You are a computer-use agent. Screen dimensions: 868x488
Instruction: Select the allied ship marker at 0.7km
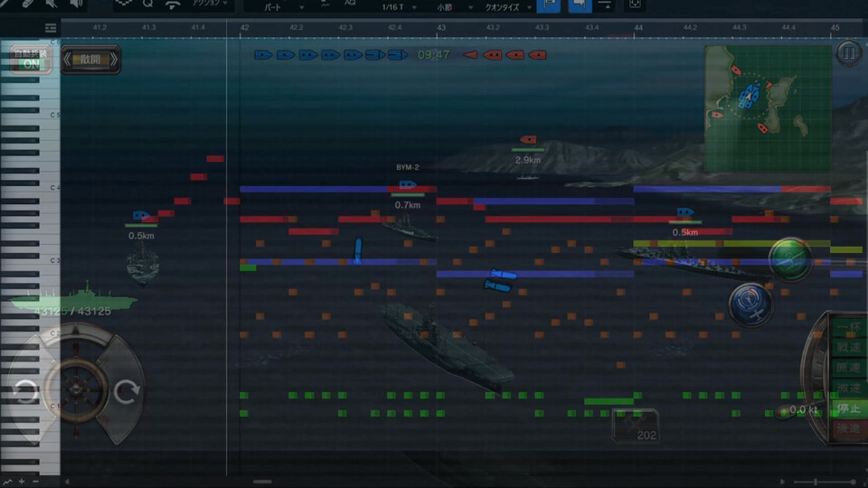(408, 184)
